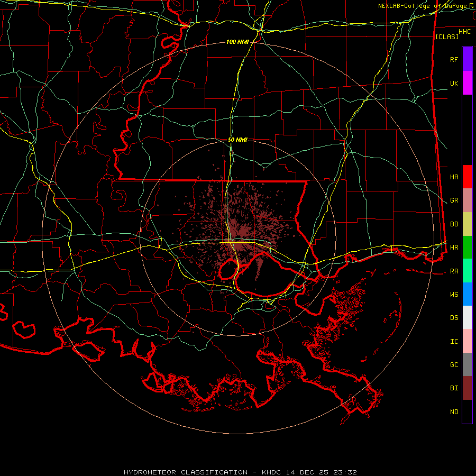476x476 pixels.
Task: Click the BI legend label
Action: point(454,388)
